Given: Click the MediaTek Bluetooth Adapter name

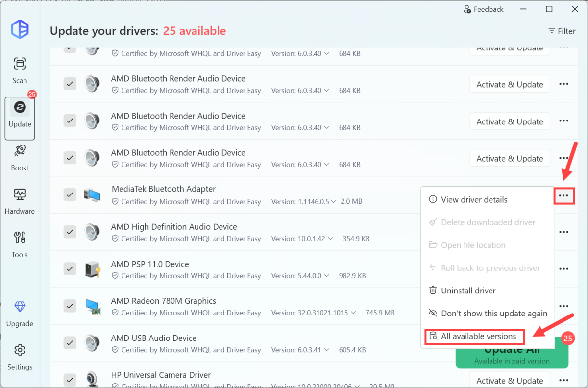Looking at the screenshot, I should click(164, 189).
